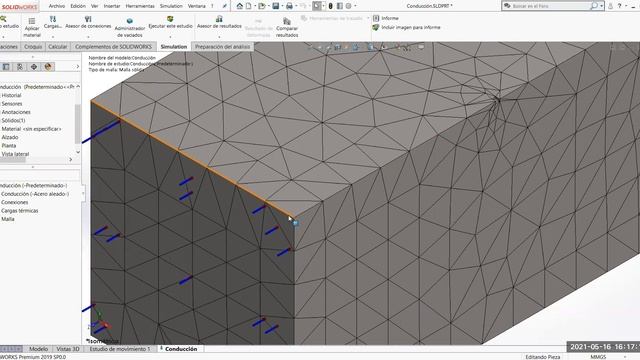Open the Save icon dropdown arrow
Viewport: 640px width, 360px height.
pos(282,6)
